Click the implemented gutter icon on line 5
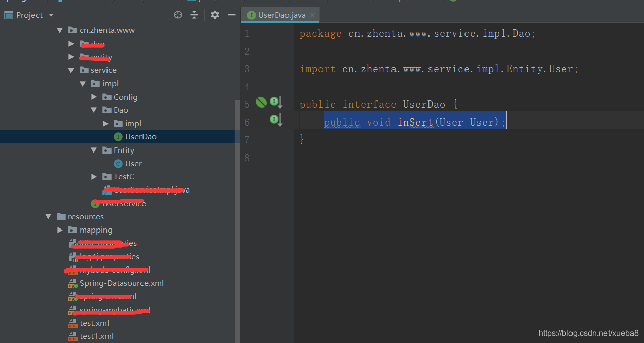 point(276,103)
